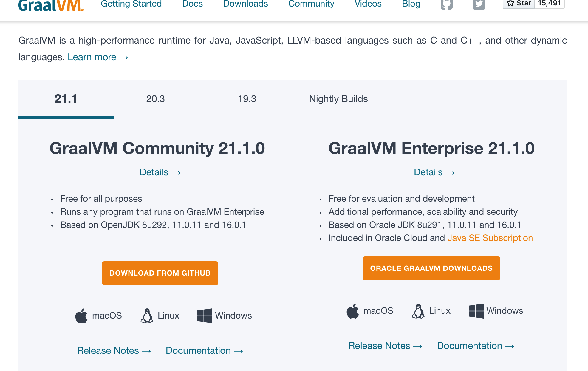Open the Twitter icon in header
Image resolution: width=588 pixels, height=371 pixels.
[479, 4]
